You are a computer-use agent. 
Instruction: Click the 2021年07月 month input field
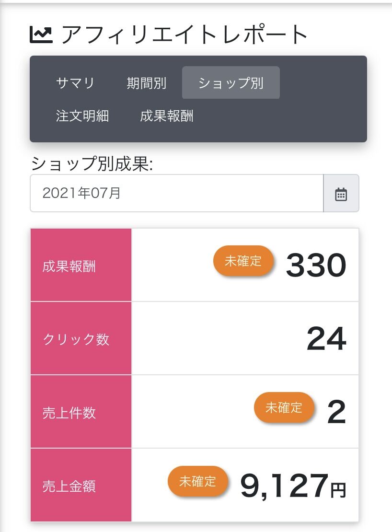tap(176, 193)
